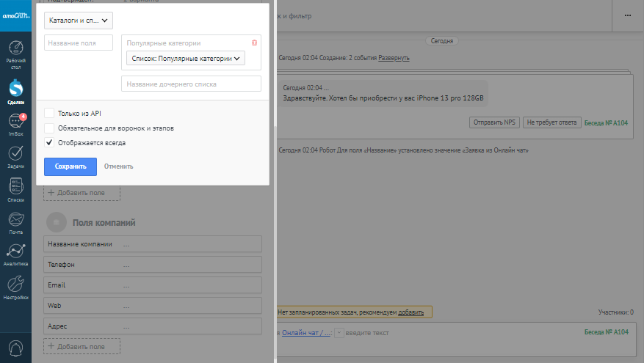This screenshot has width=644, height=363.
Task: Check Обязательное для воронок и этапов
Action: [x=49, y=128]
